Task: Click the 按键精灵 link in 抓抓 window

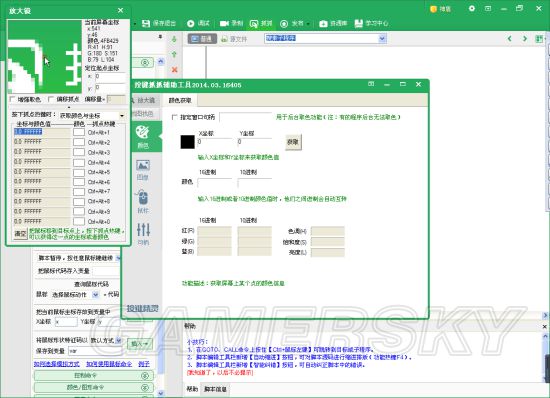Action: pyautogui.click(x=143, y=308)
